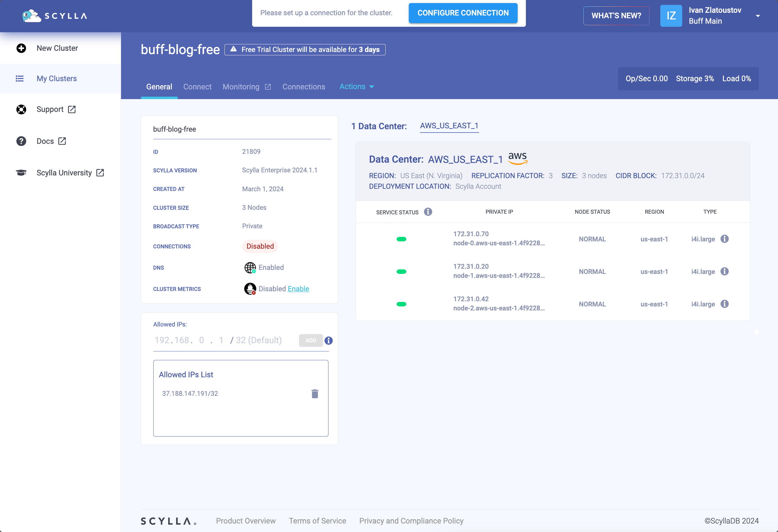The height and width of the screenshot is (532, 778).
Task: Click the IZ user avatar
Action: tap(671, 16)
